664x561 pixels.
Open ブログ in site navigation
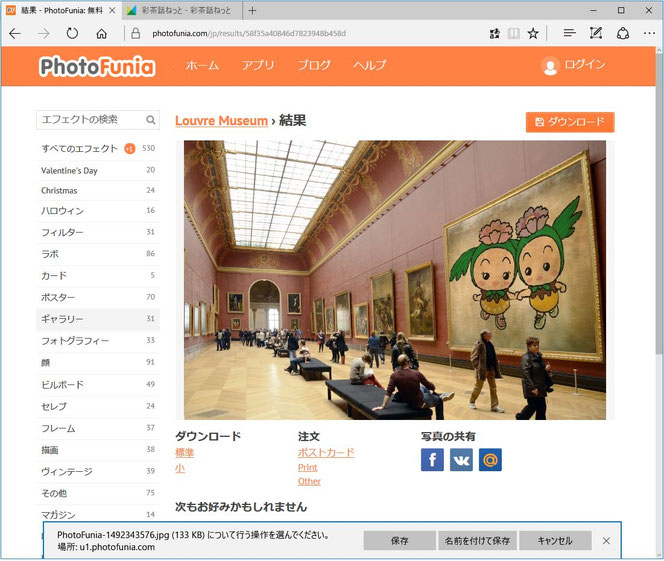[314, 65]
